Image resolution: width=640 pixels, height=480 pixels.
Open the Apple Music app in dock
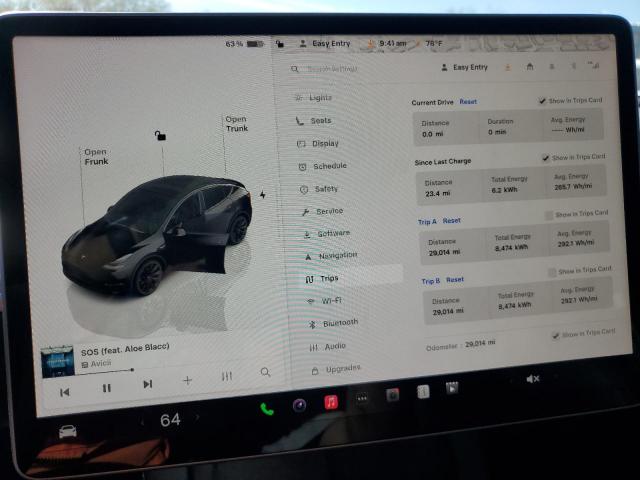tap(331, 402)
